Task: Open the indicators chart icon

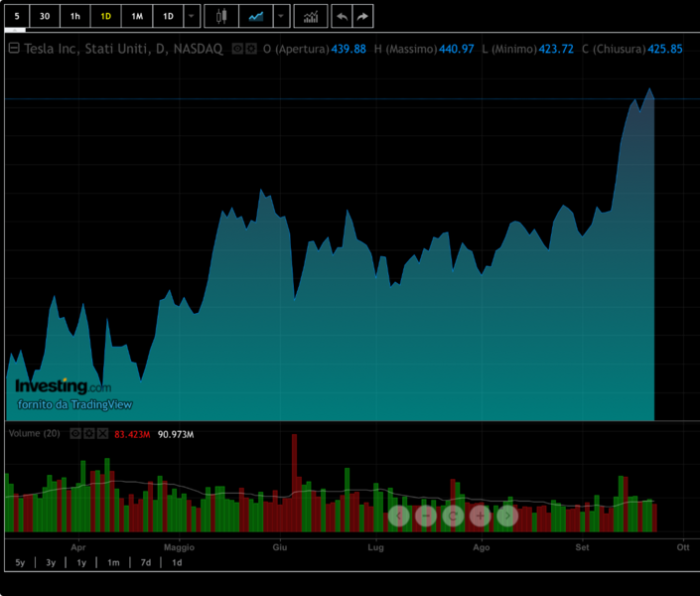Action: point(311,16)
